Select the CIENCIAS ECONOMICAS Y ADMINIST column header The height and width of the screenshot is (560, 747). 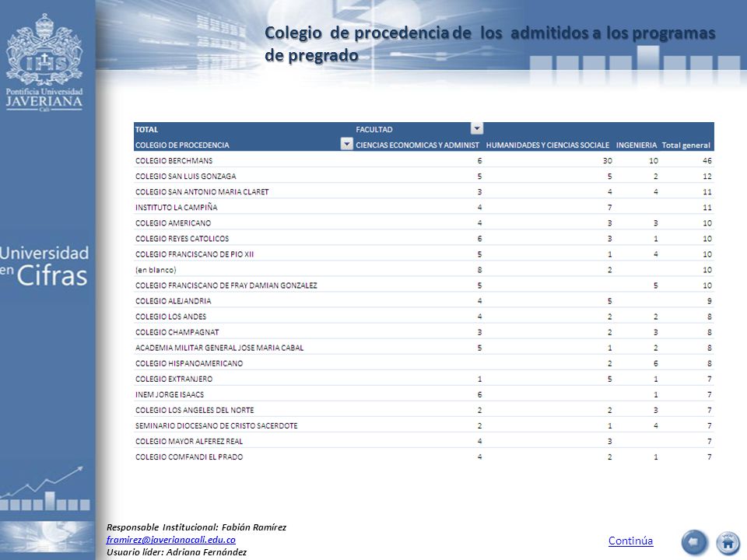click(x=417, y=145)
